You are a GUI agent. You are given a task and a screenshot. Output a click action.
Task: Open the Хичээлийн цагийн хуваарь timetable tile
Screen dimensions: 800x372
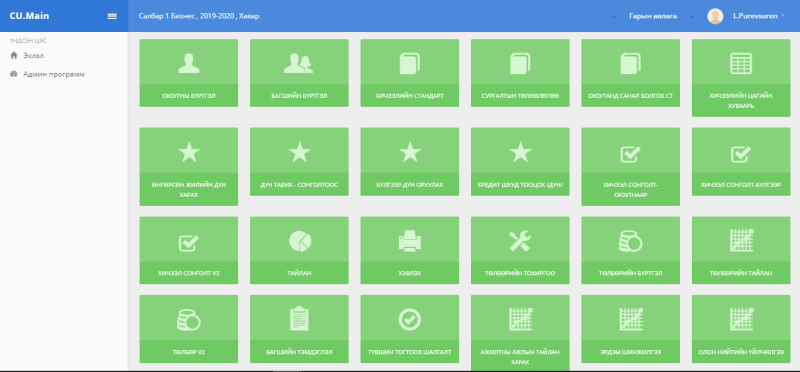coord(741,78)
